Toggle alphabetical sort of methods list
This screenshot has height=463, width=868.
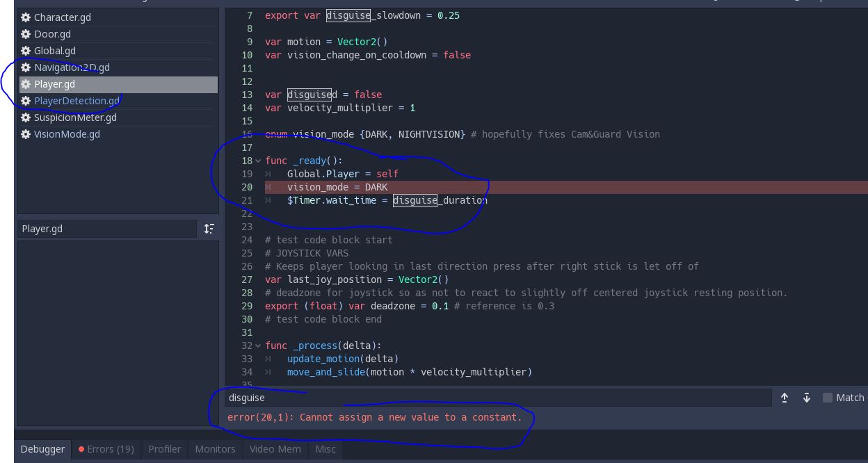[x=209, y=229]
